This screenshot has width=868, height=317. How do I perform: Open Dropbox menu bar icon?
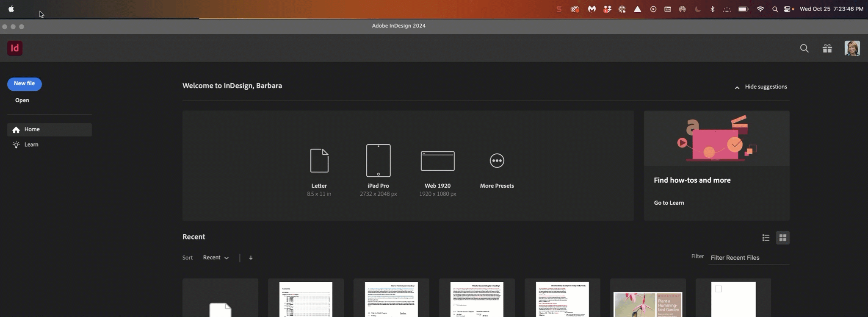tap(607, 9)
